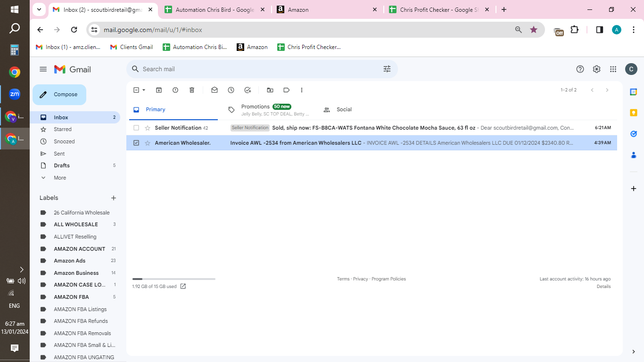Expand hidden taskbar icons chevron
Image resolution: width=644 pixels, height=362 pixels.
click(21, 270)
